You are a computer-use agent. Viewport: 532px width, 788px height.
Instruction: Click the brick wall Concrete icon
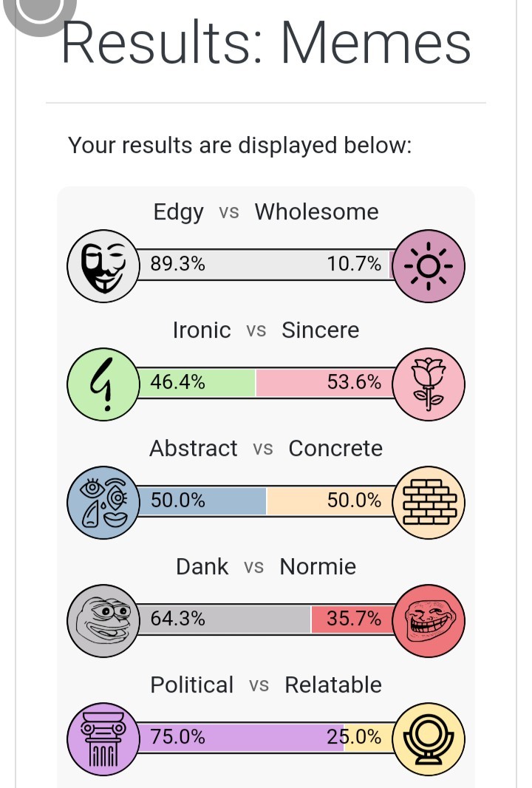(x=428, y=501)
